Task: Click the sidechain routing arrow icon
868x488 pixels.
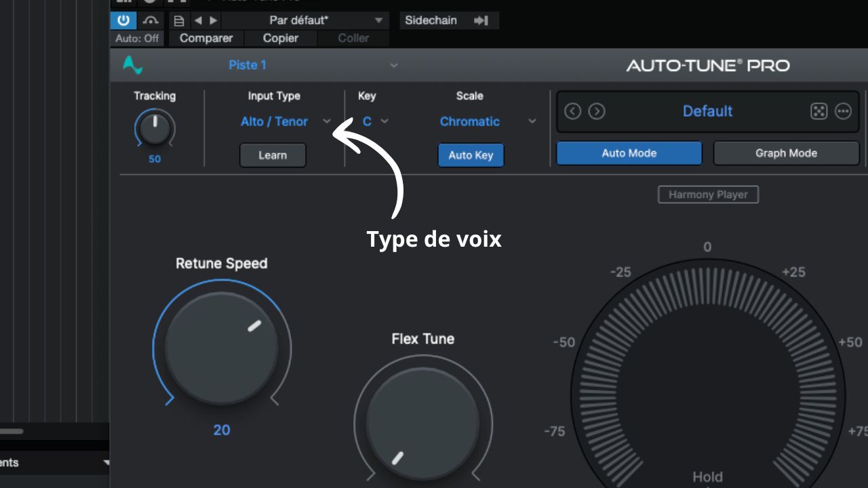Action: (x=481, y=20)
